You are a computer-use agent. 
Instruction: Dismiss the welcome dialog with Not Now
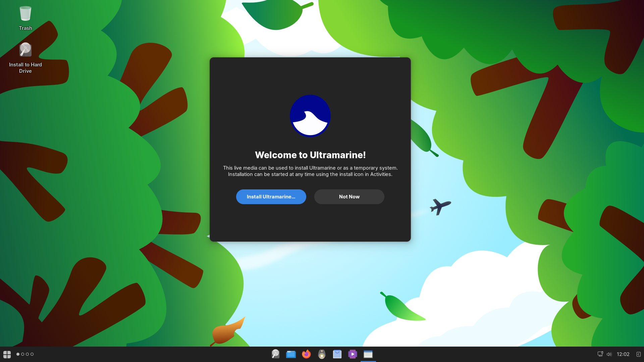click(349, 197)
